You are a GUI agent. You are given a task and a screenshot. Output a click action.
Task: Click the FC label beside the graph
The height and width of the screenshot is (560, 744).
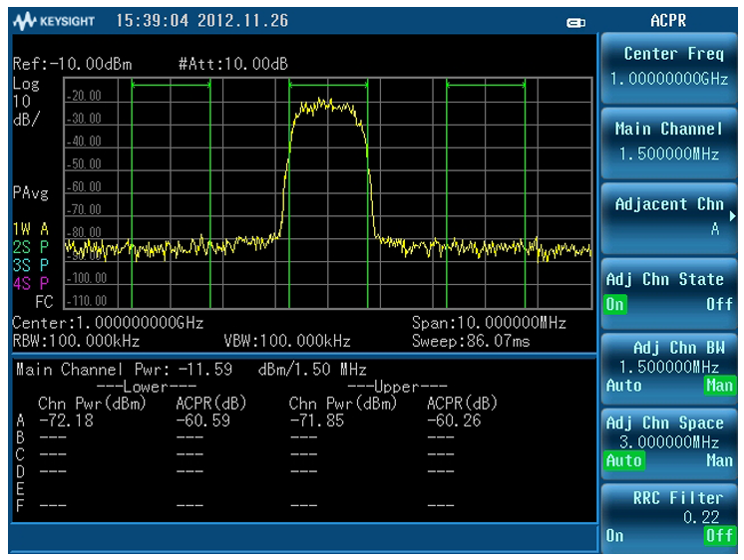(x=44, y=302)
